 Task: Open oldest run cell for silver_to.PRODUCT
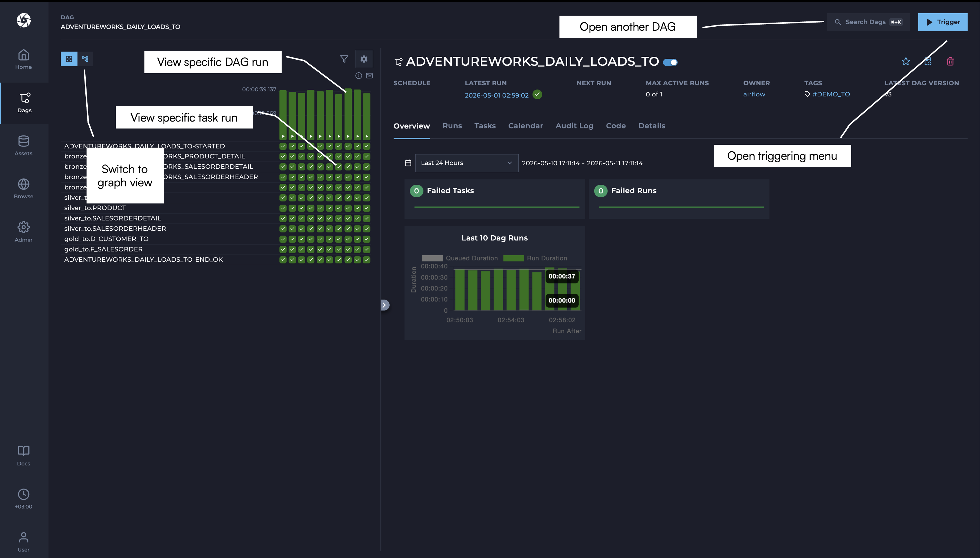283,208
